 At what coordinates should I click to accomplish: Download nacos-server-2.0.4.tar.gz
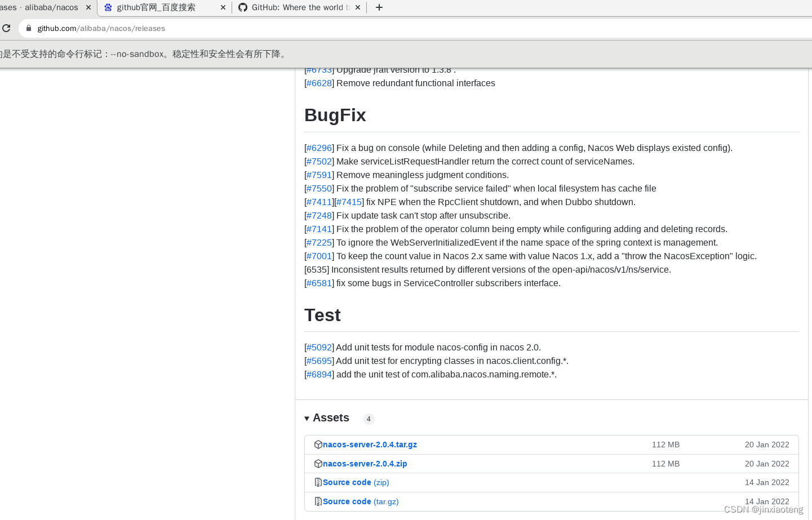click(370, 445)
